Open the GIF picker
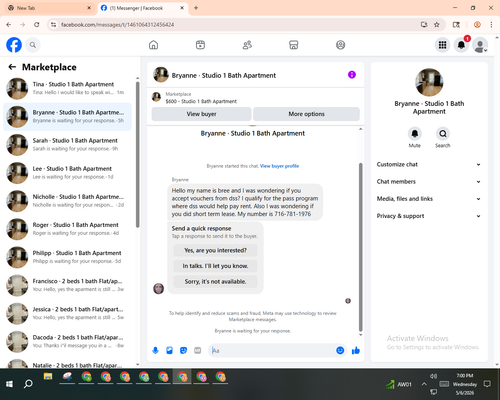This screenshot has height=400, width=500. point(198,350)
